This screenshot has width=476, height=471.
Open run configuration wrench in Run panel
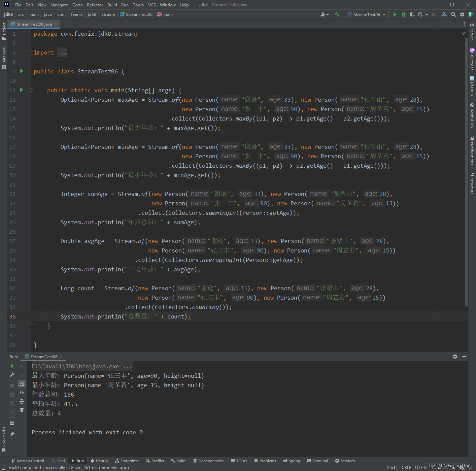click(x=12, y=375)
